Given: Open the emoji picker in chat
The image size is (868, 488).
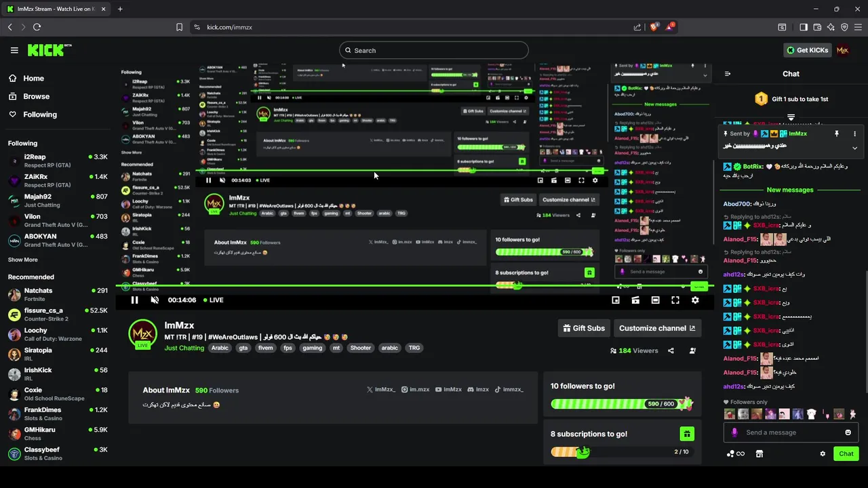Looking at the screenshot, I should [x=848, y=432].
